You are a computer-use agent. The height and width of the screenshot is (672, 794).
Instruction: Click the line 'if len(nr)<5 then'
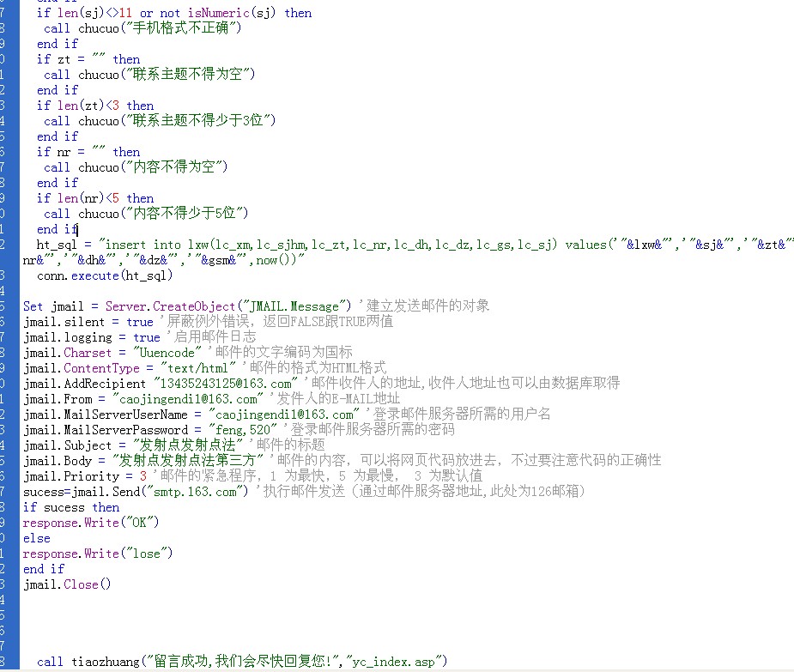[x=95, y=198]
